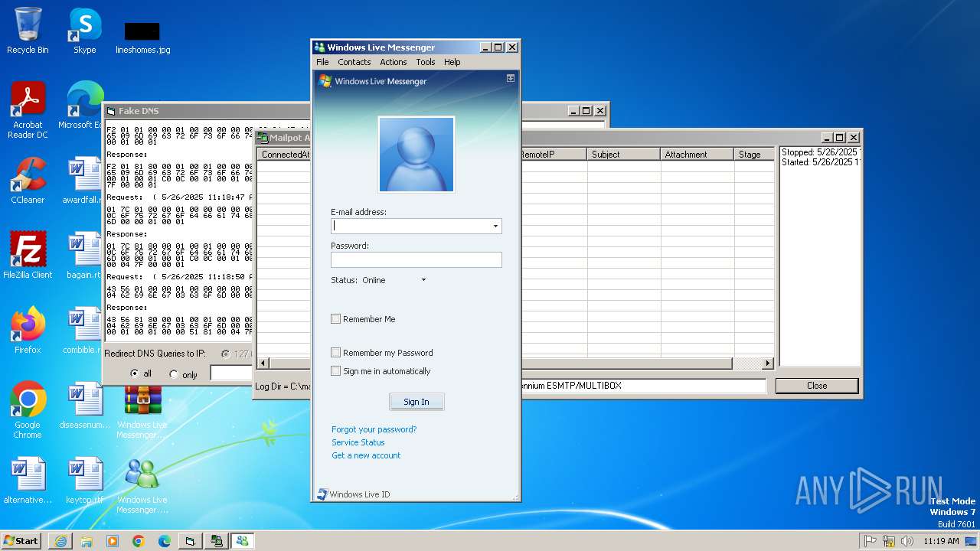Click the Attachment column header in Mailpot
The image size is (980, 551).
697,155
